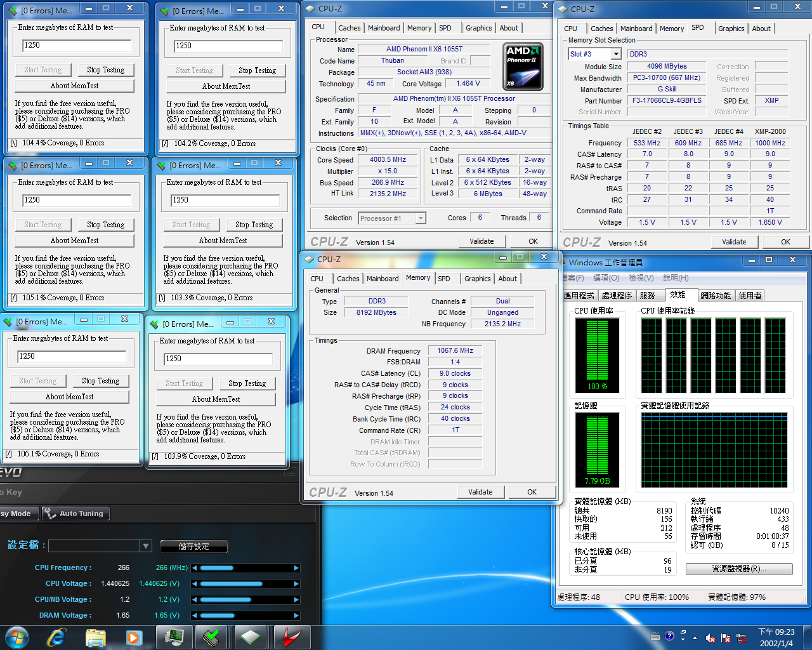Viewport: 812px width, 650px height.
Task: Click the 7.79 GB memory gauge
Action: 597,451
